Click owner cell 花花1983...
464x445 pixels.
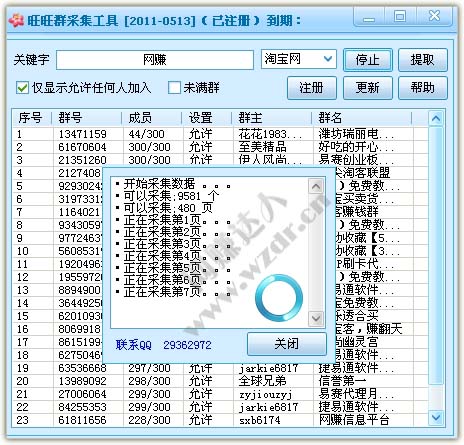pos(271,134)
